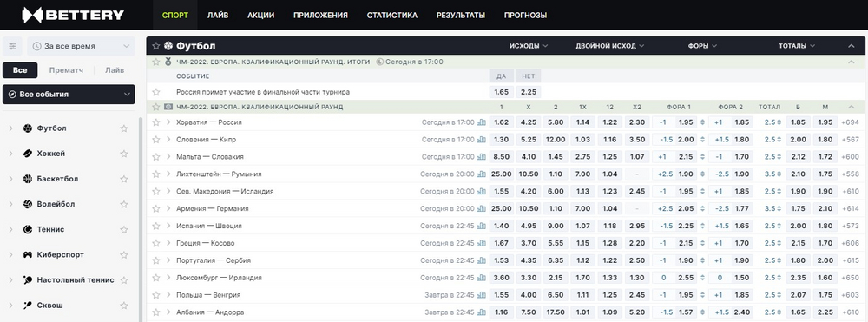The height and width of the screenshot is (322, 868).
Task: Open the Двойной исход dropdown
Action: click(x=610, y=46)
